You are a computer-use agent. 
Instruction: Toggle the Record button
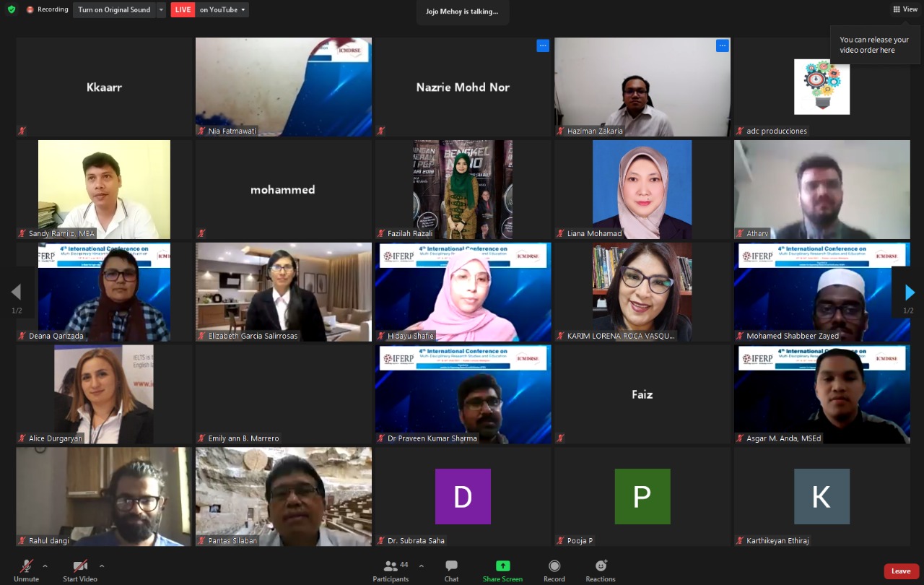coord(554,570)
